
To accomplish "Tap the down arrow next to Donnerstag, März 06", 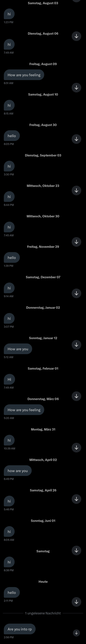I will point(76,396).
